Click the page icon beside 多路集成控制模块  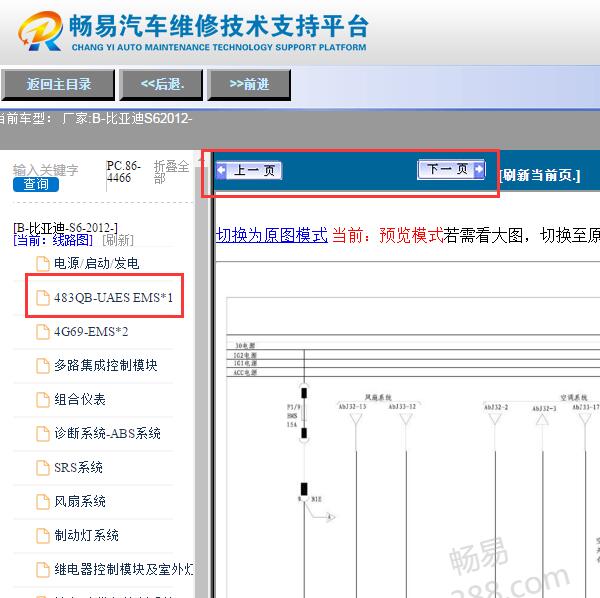click(x=42, y=366)
